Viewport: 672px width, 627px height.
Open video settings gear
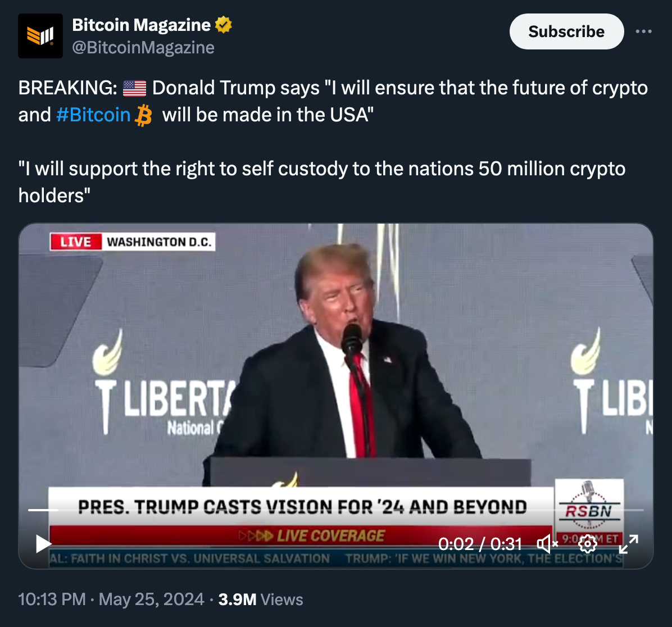tap(588, 544)
